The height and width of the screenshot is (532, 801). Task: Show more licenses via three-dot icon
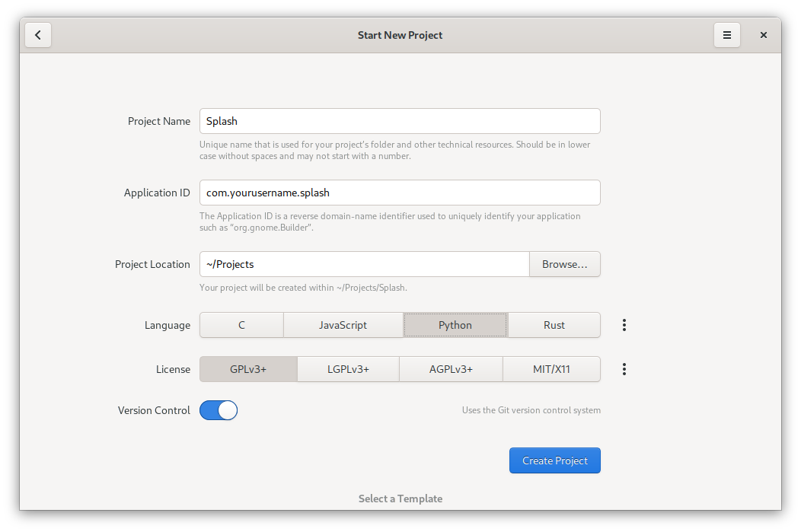coord(624,369)
